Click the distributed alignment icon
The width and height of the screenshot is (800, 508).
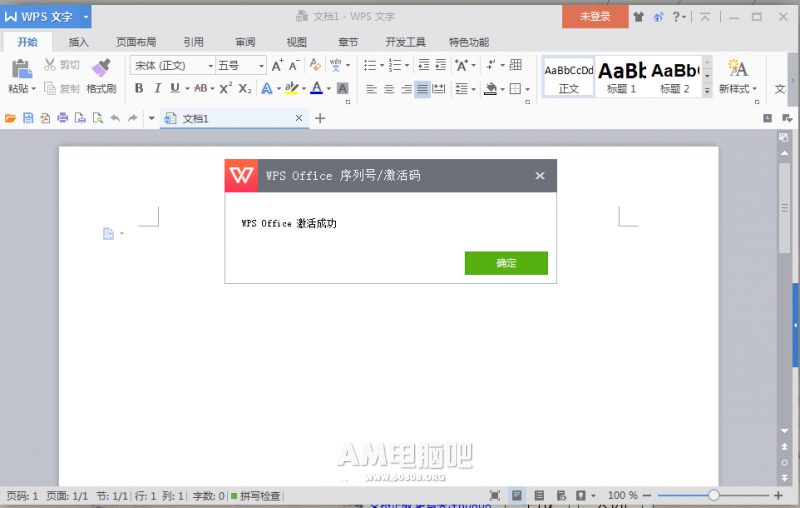pyautogui.click(x=439, y=89)
